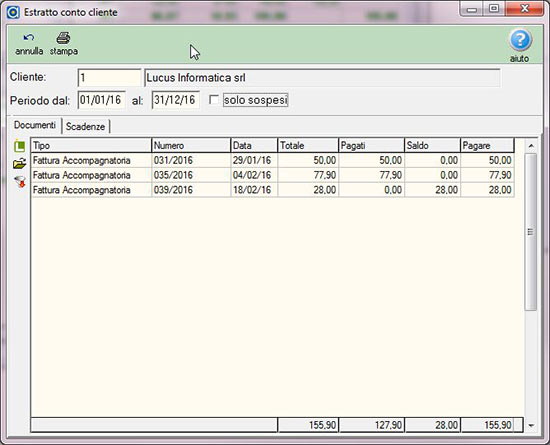Switch to the Scadenze tab
Viewport: 550px width, 445px height.
click(x=86, y=126)
